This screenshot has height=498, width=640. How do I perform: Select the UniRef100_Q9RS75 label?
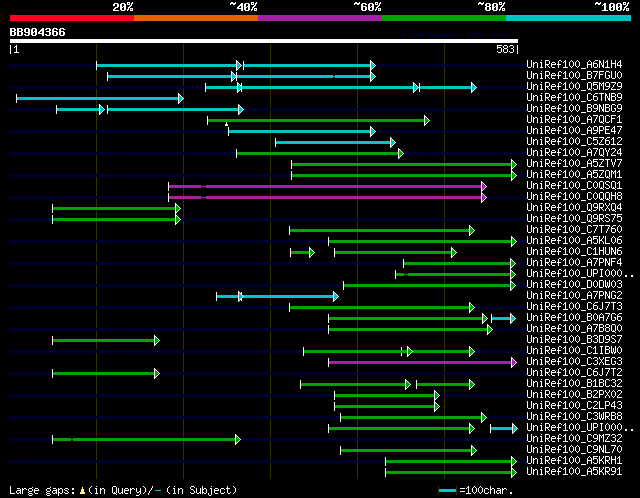tap(574, 219)
